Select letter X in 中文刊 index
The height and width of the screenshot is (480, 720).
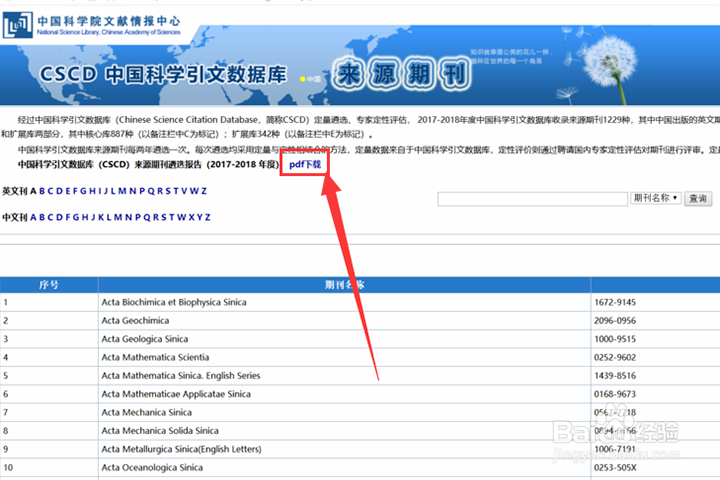191,217
